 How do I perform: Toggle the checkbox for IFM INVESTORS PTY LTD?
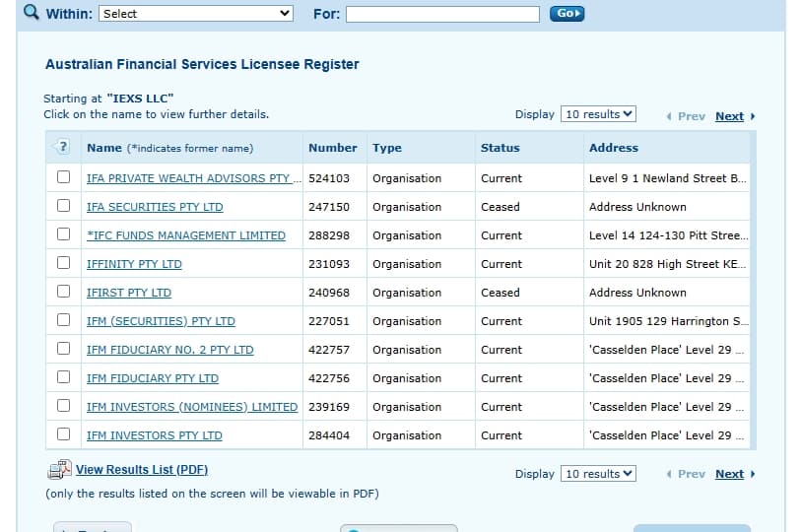[63, 434]
